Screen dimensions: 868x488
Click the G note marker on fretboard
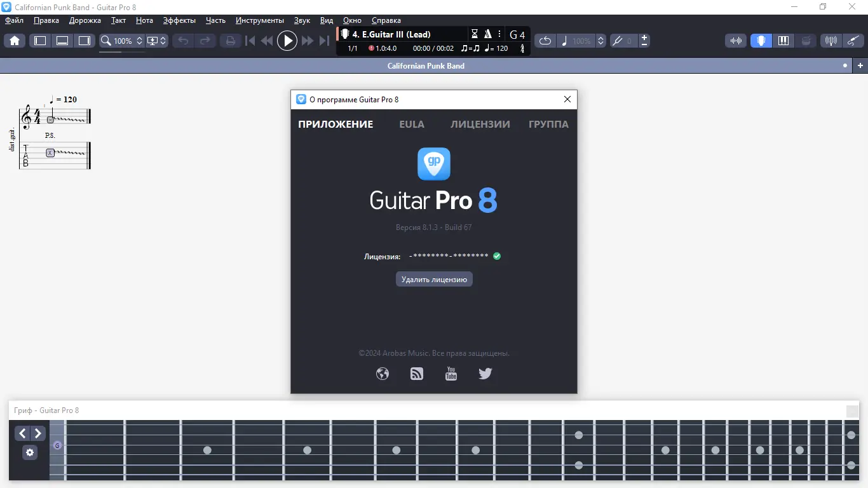(x=57, y=445)
